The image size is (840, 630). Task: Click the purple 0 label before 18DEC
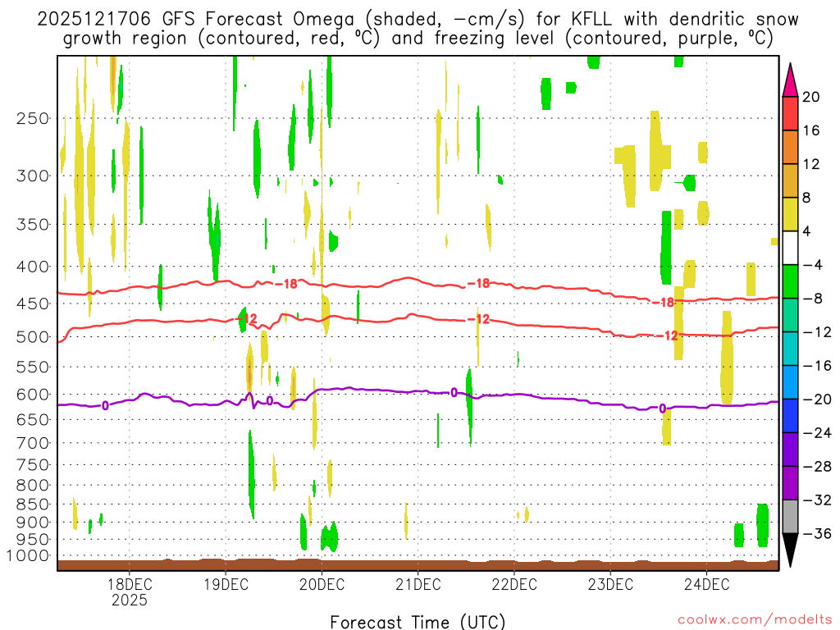coord(105,406)
